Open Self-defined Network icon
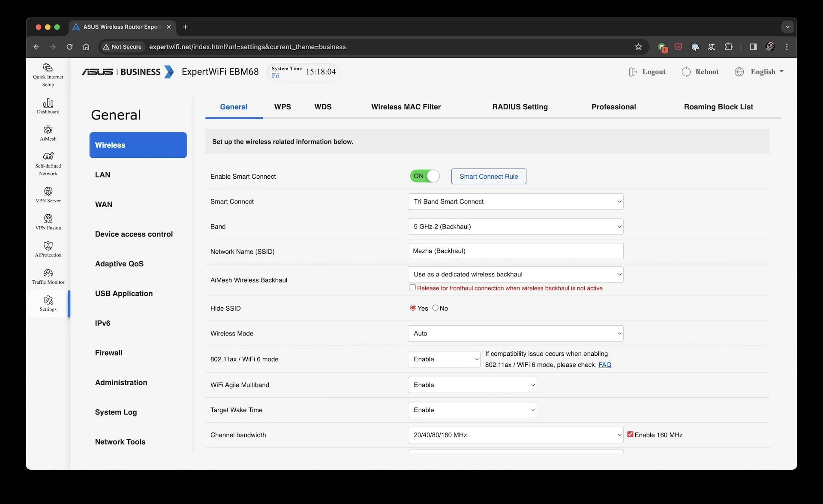Screen dimensions: 823x504 click(x=48, y=164)
